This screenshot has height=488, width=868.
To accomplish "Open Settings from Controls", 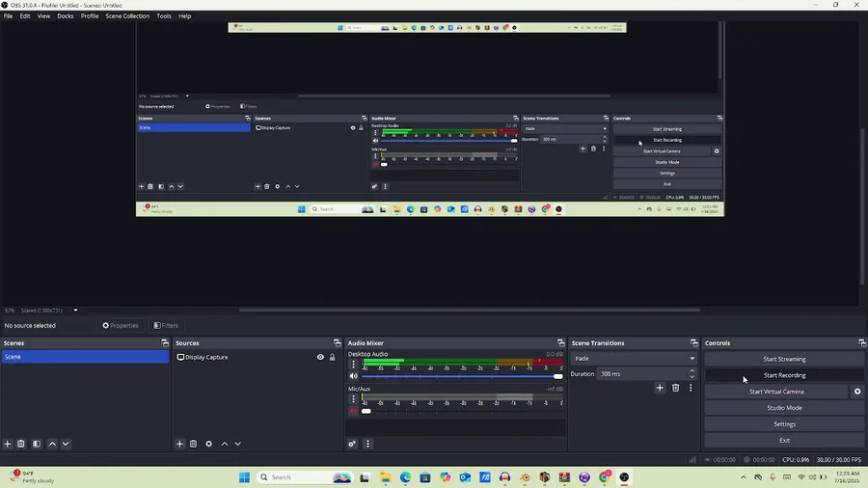I will click(784, 423).
